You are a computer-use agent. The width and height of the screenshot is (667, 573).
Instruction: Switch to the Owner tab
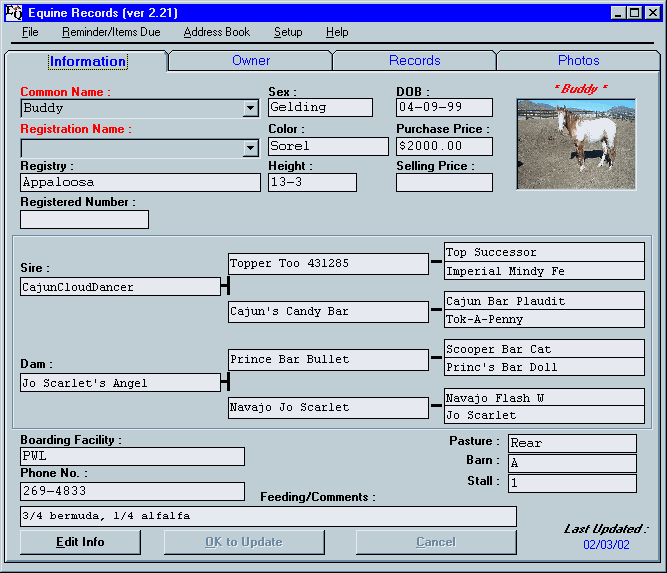(251, 61)
